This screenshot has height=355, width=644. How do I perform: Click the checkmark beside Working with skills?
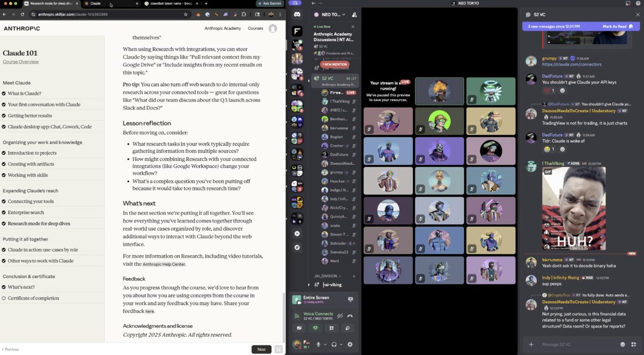click(x=4, y=175)
